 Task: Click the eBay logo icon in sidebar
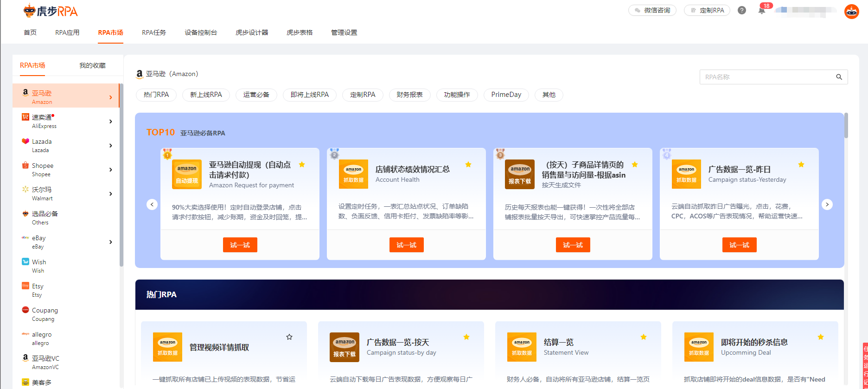[26, 237]
